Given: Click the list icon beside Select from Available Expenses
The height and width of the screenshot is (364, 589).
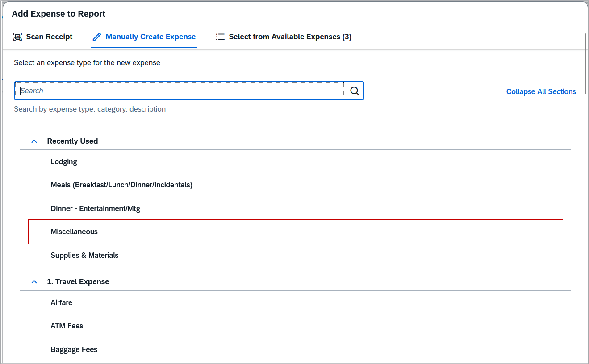Looking at the screenshot, I should click(x=221, y=37).
